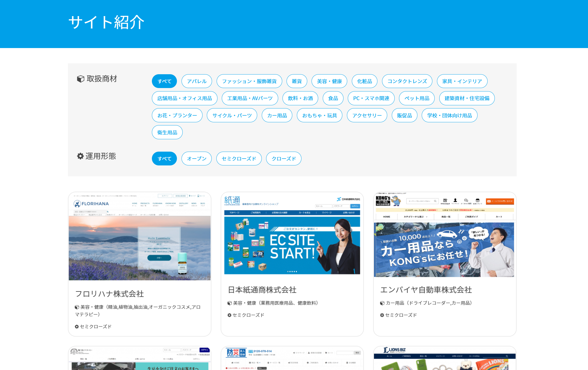Click the box icon under エンパイヤ自動車株式会社
The image size is (588, 370).
382,303
